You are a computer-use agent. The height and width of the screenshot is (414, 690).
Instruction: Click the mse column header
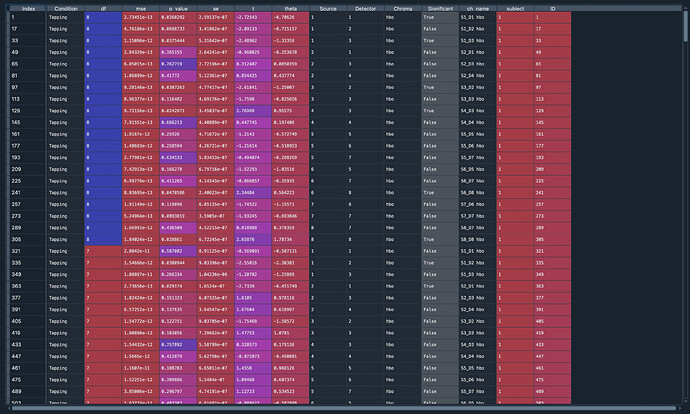pyautogui.click(x=140, y=8)
